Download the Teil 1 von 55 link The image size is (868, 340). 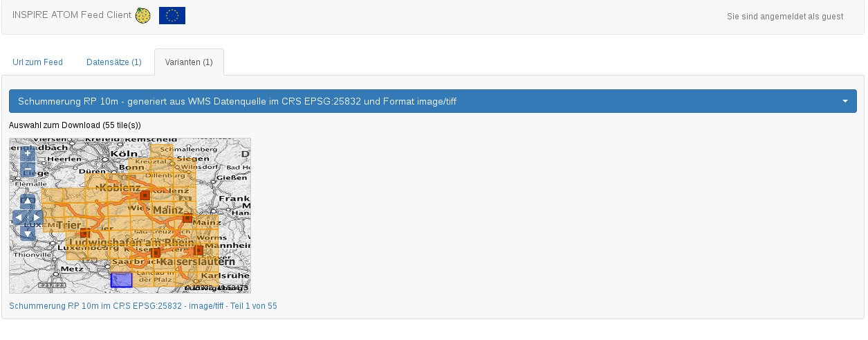(143, 305)
